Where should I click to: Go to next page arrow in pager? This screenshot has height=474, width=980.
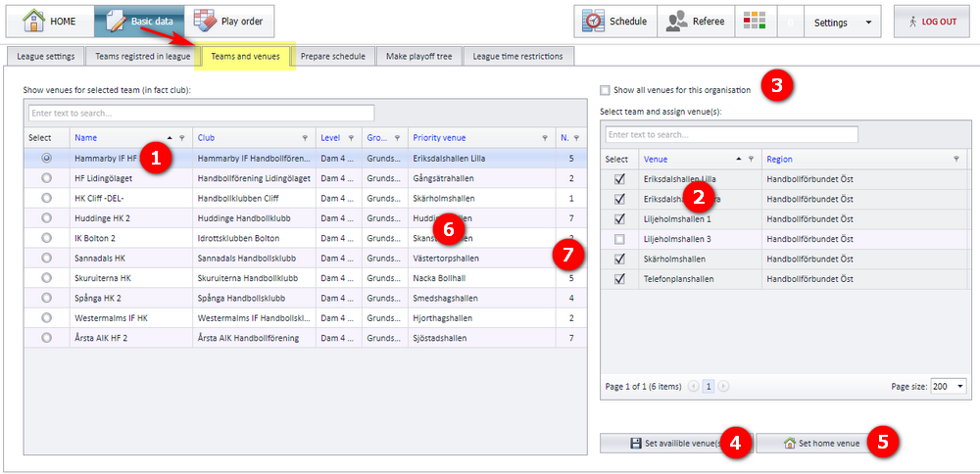pos(723,387)
